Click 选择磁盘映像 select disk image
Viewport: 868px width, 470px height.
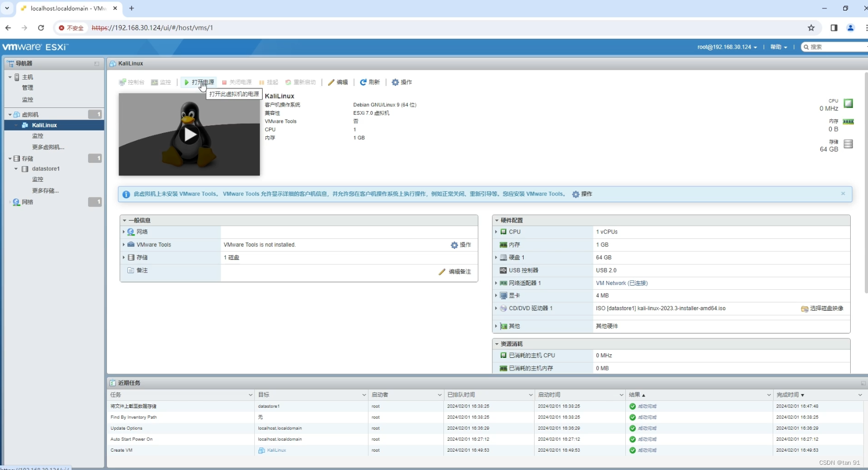pyautogui.click(x=822, y=309)
